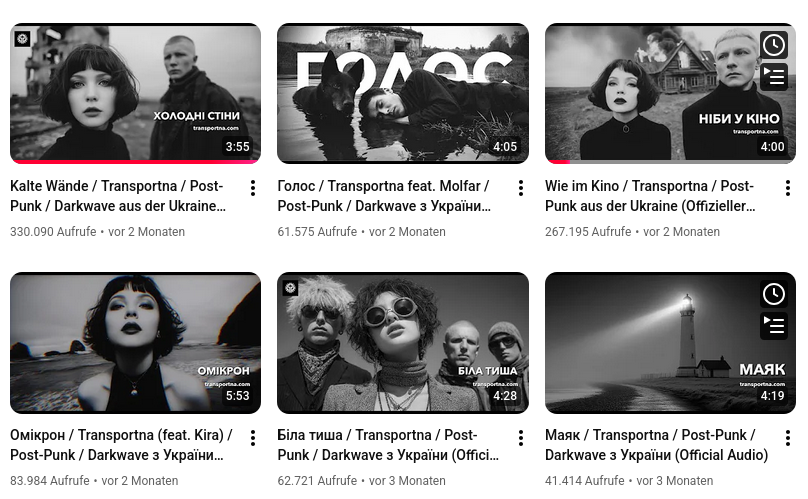Open Маяк / Transportna Official Audio title
Screen dimensions: 808x499
656,445
